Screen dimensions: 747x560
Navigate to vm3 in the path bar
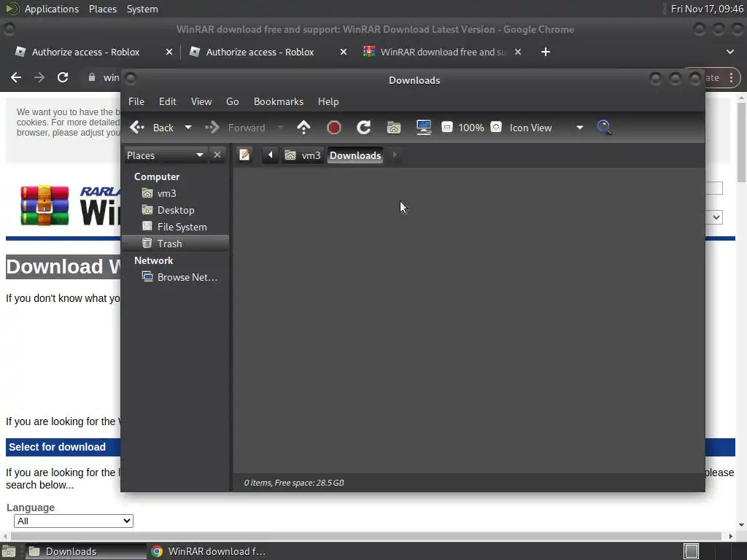(303, 155)
